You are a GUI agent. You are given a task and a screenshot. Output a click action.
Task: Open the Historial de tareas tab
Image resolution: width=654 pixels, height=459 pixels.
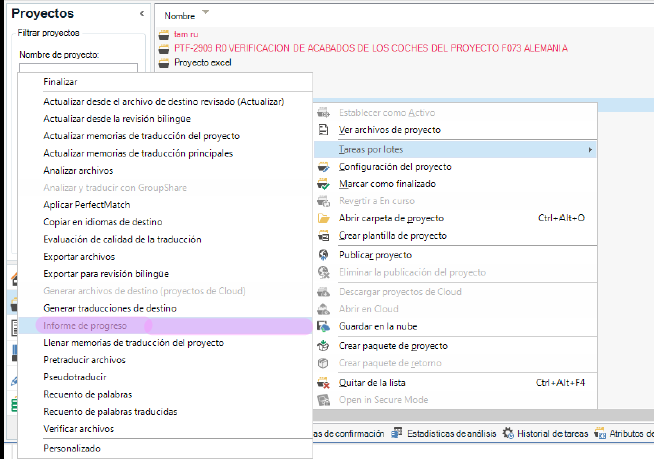click(x=546, y=434)
